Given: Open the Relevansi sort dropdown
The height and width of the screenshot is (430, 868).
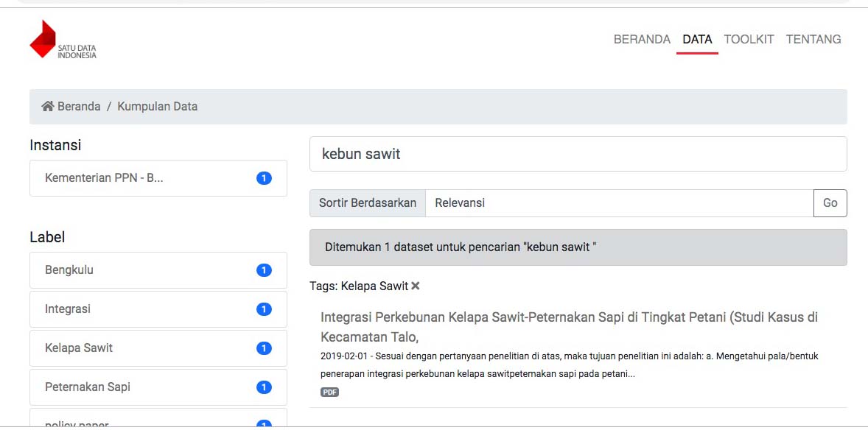Looking at the screenshot, I should 619,203.
